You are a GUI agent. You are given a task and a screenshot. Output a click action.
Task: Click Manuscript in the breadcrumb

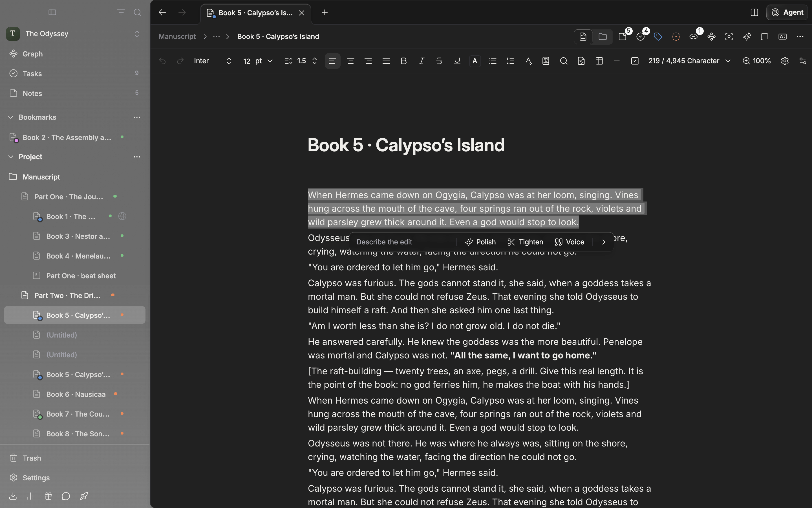177,37
